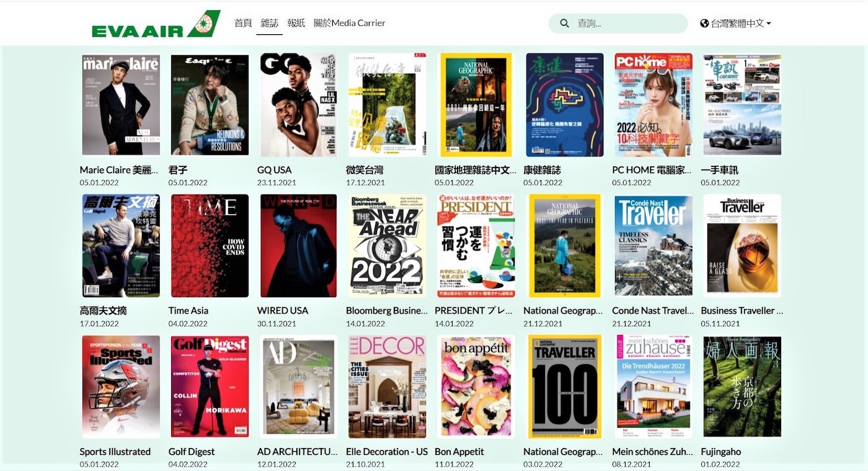
Task: Open the AD Architectural Digest cover
Action: 298,387
